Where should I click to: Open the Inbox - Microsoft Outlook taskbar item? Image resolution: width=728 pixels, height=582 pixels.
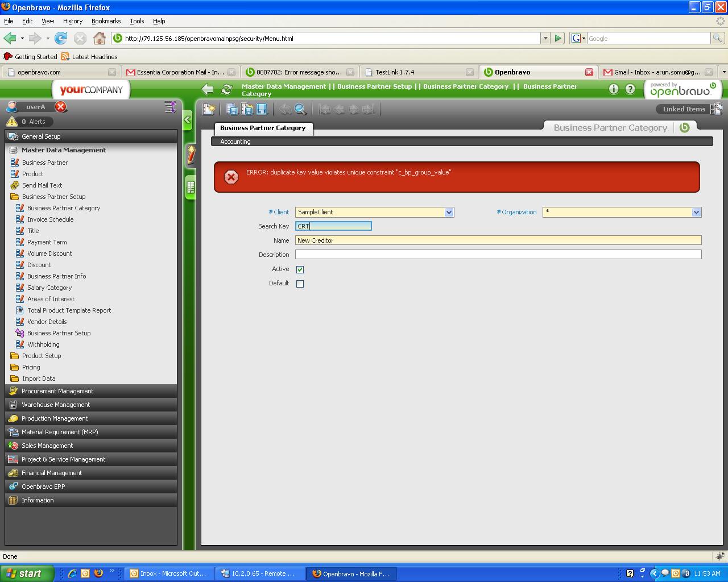pos(169,573)
